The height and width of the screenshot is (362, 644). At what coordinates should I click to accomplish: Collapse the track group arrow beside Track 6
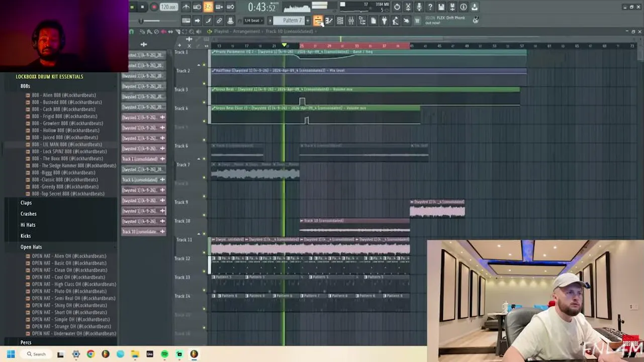pos(199,159)
